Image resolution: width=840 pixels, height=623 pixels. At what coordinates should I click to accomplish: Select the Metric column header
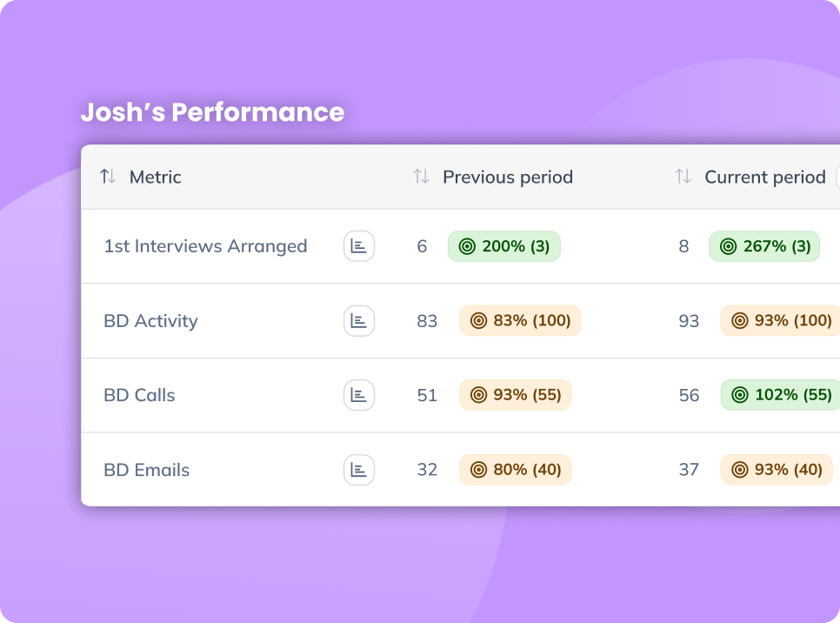[156, 177]
